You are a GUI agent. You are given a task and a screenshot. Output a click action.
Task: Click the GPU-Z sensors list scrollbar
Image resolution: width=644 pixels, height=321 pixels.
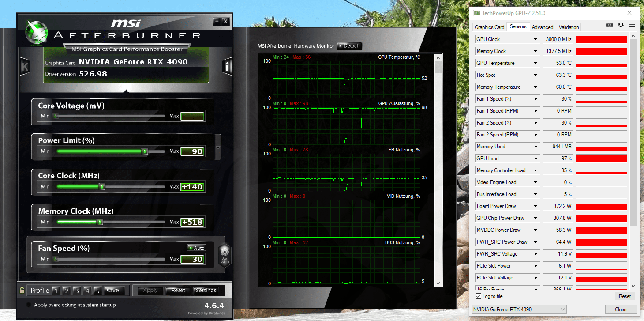tap(633, 161)
